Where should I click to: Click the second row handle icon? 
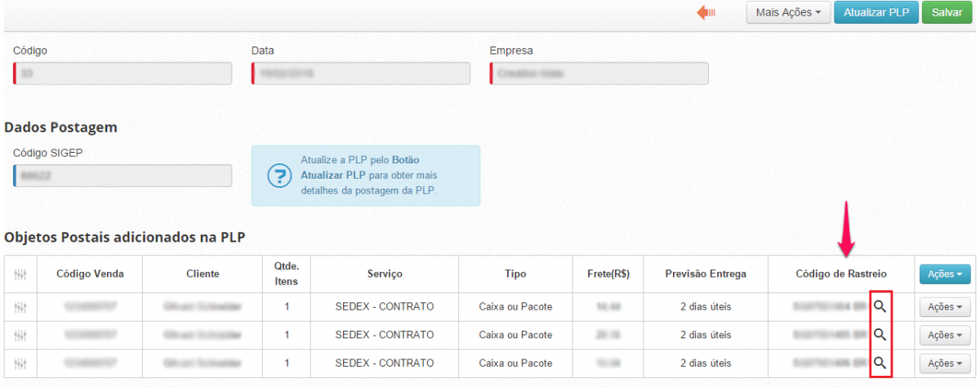pyautogui.click(x=21, y=335)
